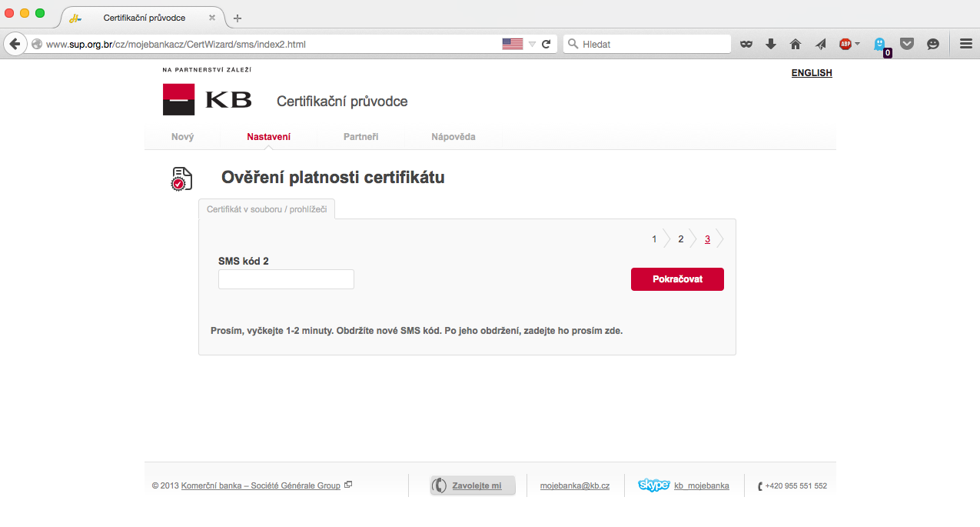Open the Partneři menu item
980x527 pixels.
(361, 137)
